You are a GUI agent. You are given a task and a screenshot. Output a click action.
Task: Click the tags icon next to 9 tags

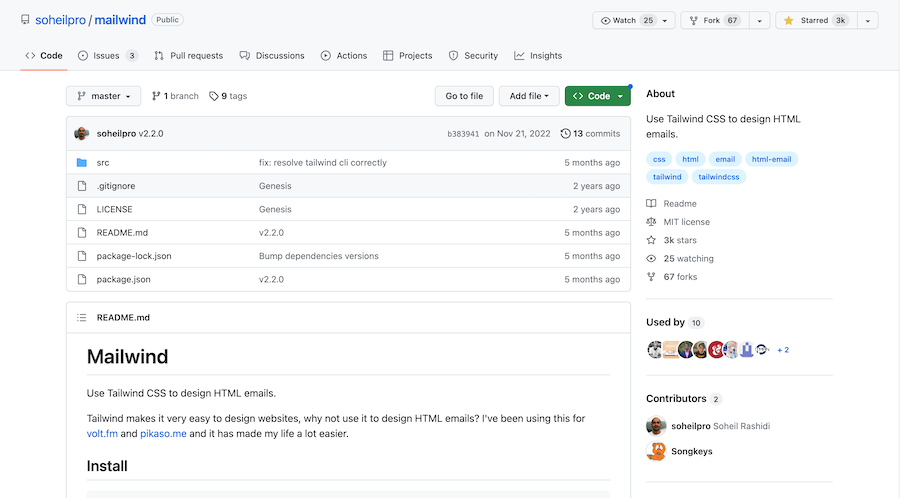tap(214, 96)
